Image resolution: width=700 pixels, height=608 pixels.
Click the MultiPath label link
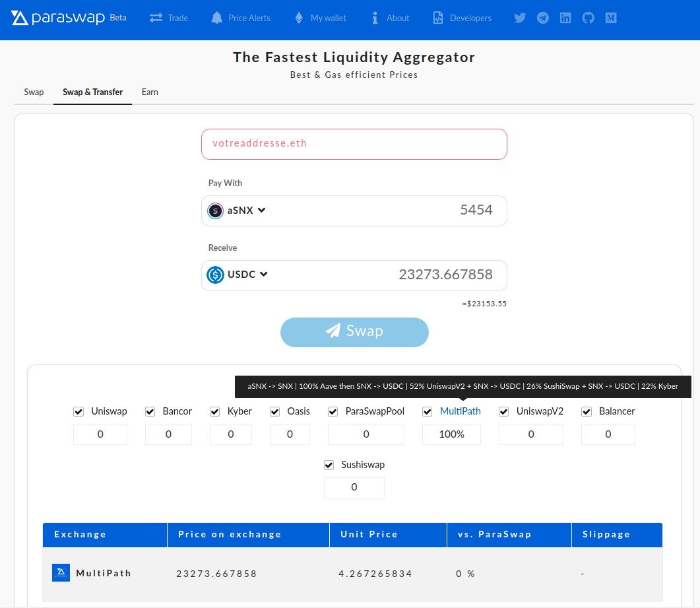tap(461, 411)
